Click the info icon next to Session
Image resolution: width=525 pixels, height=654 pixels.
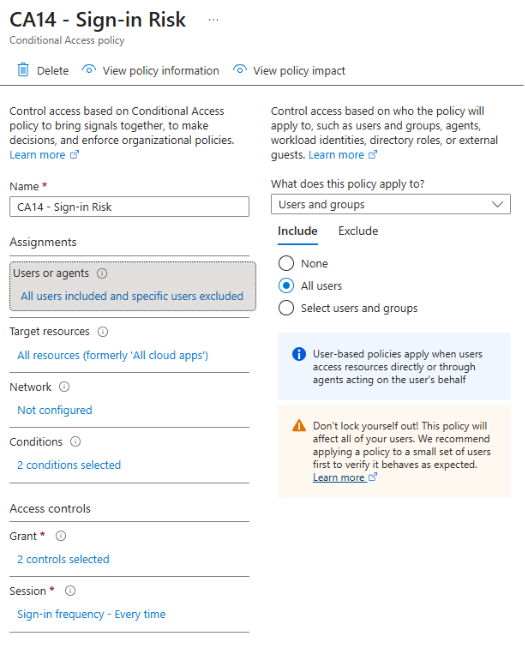click(x=70, y=591)
